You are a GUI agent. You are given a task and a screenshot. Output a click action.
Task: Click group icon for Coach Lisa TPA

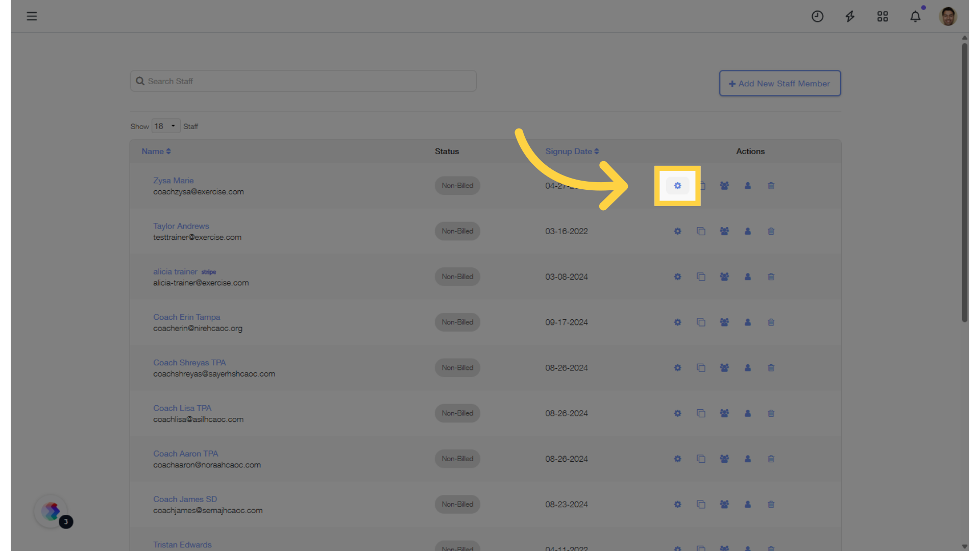point(724,413)
